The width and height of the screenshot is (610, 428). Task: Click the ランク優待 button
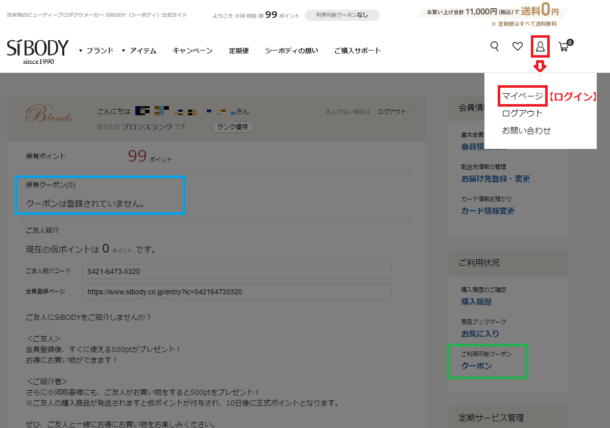click(x=233, y=127)
